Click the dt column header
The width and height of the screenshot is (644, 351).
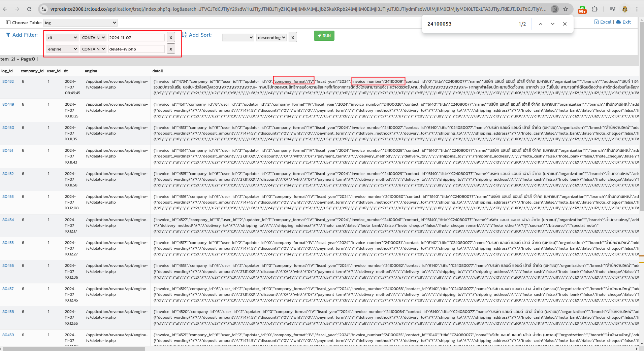coord(66,71)
